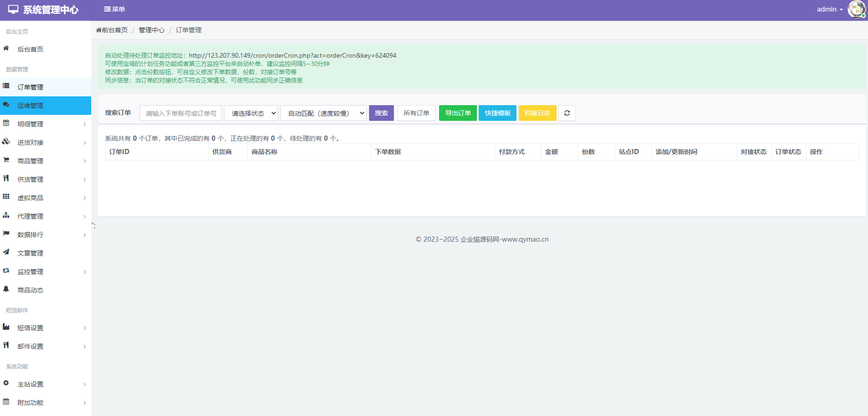Open the admin user dropdown
The height and width of the screenshot is (416, 868).
pyautogui.click(x=829, y=9)
